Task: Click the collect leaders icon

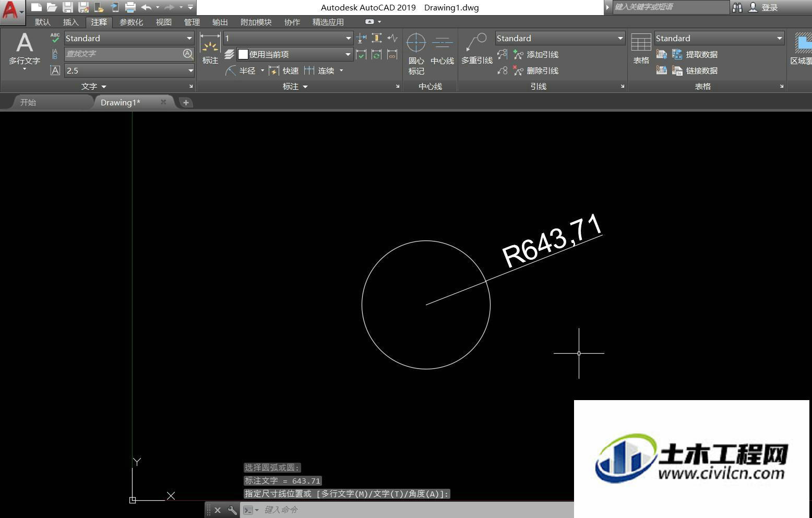Action: [503, 70]
